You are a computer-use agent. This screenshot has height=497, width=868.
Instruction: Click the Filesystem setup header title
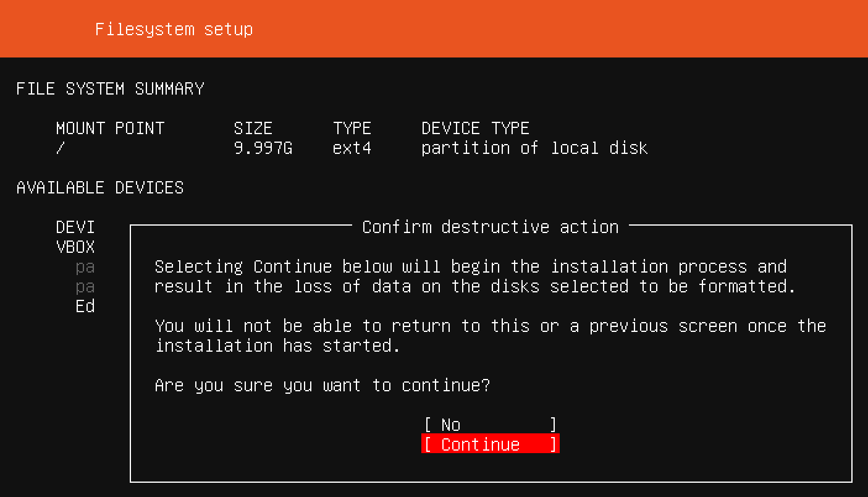point(174,29)
